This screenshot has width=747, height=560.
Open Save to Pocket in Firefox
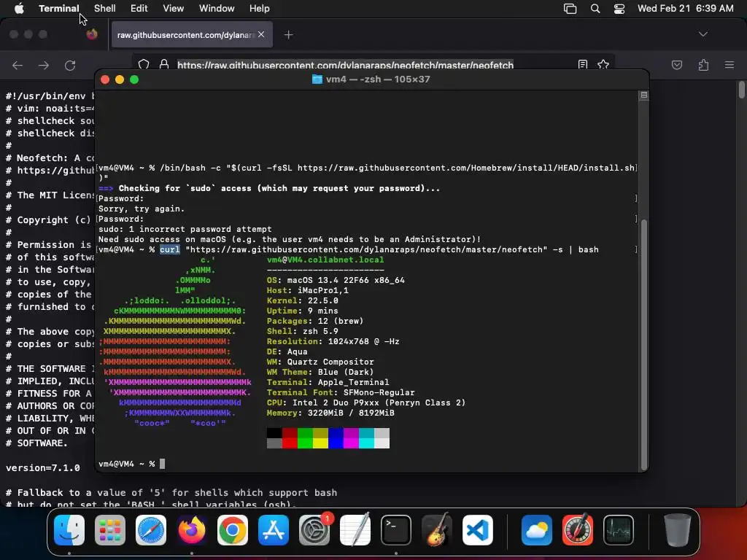click(x=676, y=65)
